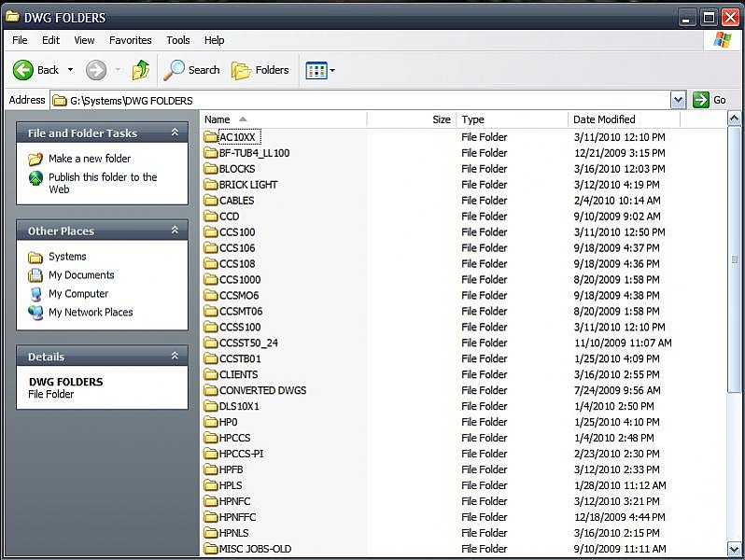The height and width of the screenshot is (560, 745).
Task: Click the scrollbar down arrow
Action: [734, 549]
